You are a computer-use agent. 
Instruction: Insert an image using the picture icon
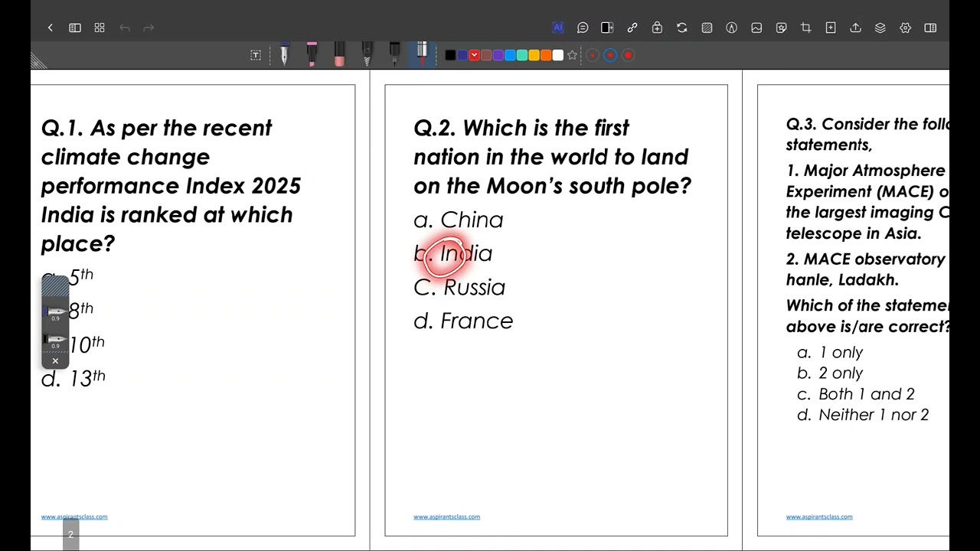(756, 28)
